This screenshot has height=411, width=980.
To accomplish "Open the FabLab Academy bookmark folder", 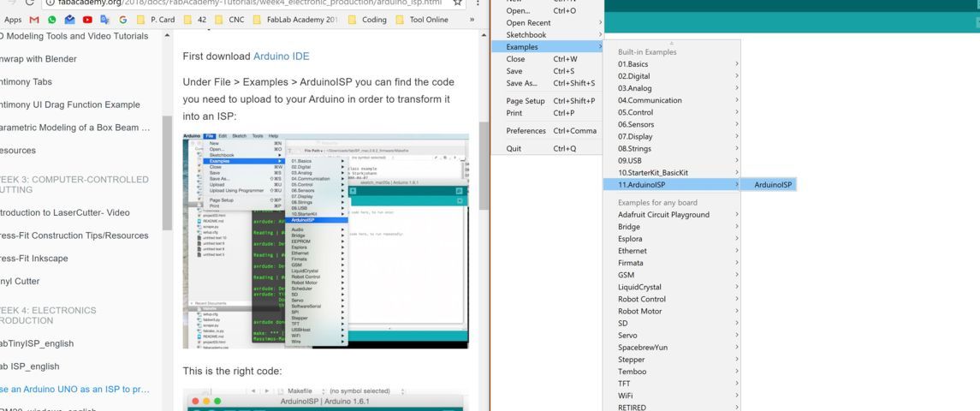I will click(295, 20).
